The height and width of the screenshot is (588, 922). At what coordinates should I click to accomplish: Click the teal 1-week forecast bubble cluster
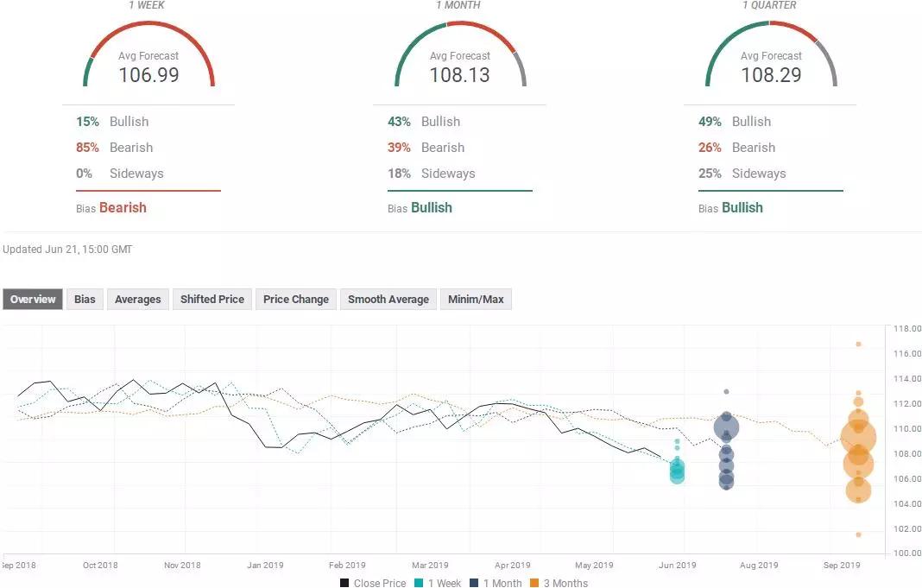[x=678, y=471]
